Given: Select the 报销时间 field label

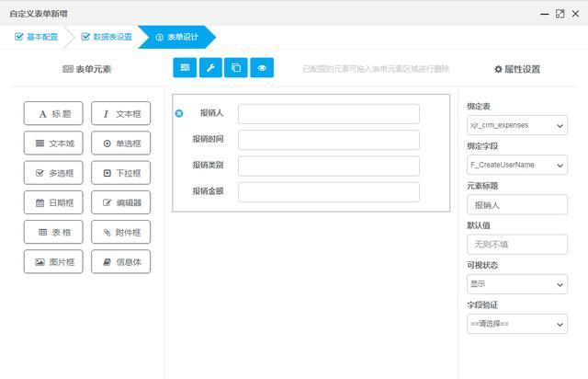Looking at the screenshot, I should point(208,139).
